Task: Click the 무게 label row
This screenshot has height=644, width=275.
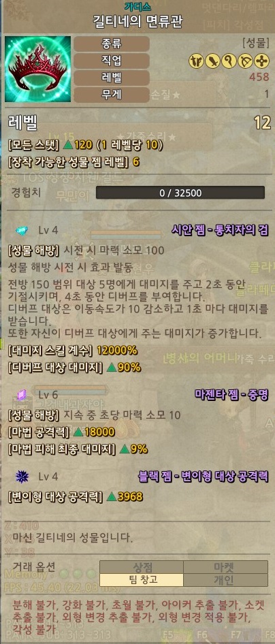Action: (111, 95)
